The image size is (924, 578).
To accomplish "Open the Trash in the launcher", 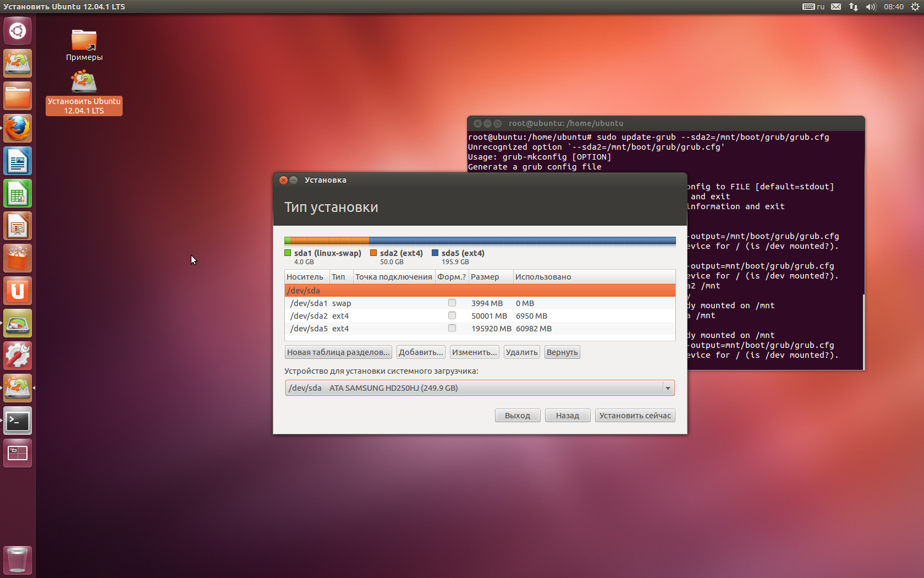I will point(18,560).
